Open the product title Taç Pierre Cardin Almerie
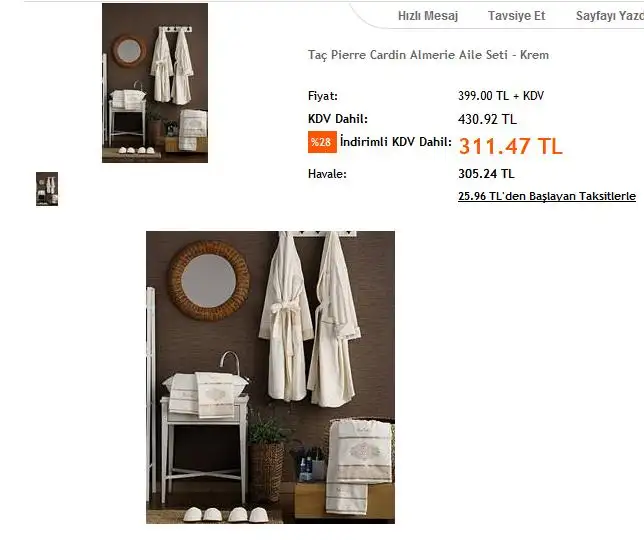 428,55
